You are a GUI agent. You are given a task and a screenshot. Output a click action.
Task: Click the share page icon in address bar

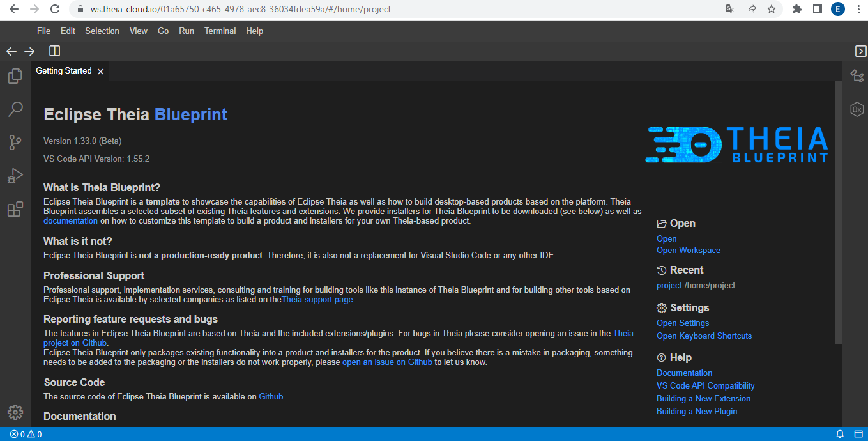click(751, 9)
